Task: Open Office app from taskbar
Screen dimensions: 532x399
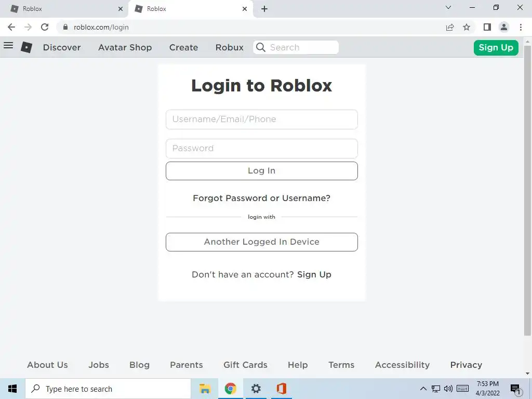Action: [281, 389]
